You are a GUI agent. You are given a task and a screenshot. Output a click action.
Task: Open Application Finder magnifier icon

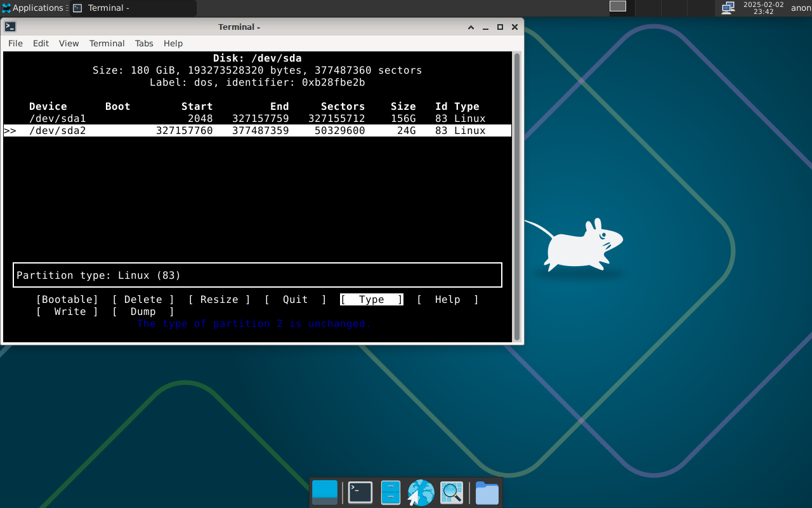coord(452,493)
